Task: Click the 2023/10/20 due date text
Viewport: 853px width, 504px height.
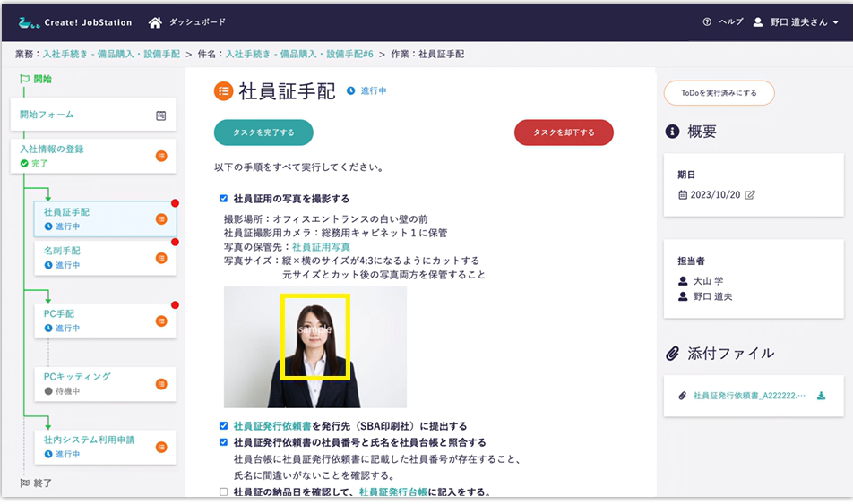Action: [715, 194]
